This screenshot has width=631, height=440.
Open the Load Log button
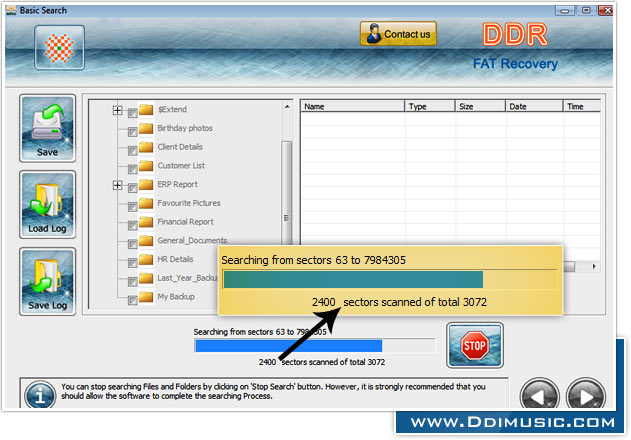(47, 205)
